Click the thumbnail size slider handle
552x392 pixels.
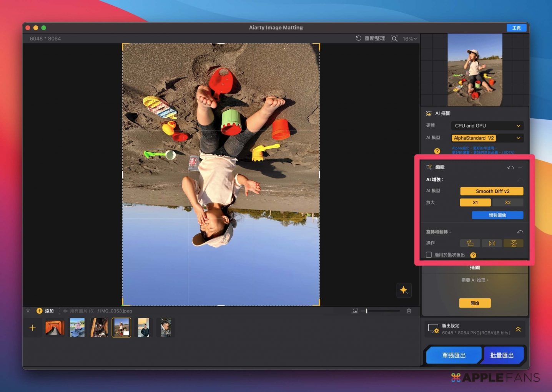point(366,311)
